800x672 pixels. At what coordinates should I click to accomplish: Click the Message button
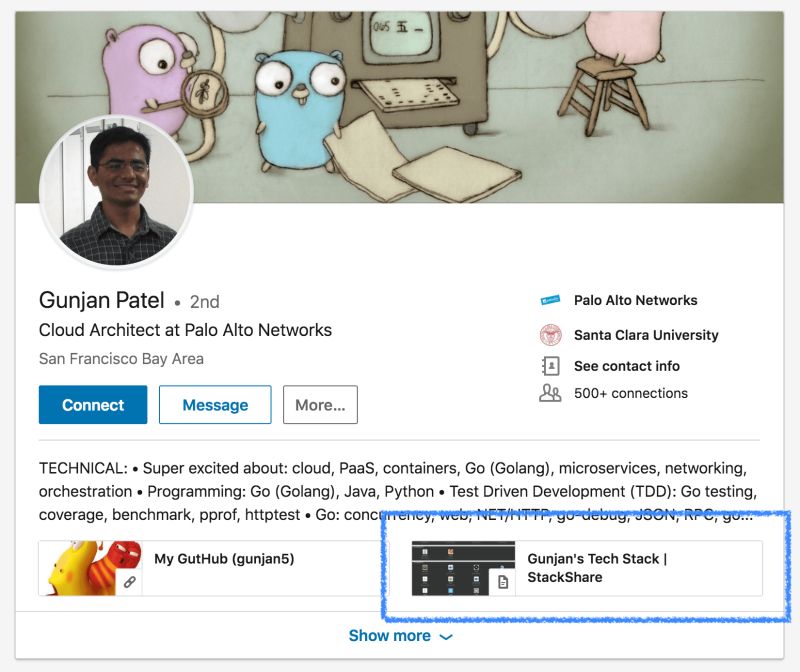pos(215,405)
